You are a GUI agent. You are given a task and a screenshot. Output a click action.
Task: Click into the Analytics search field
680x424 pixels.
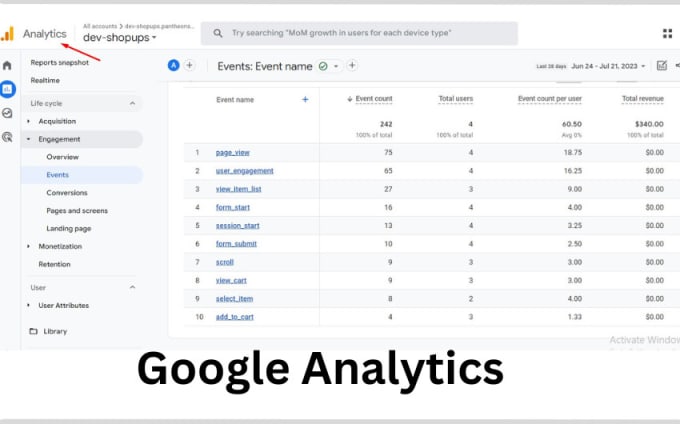[359, 33]
